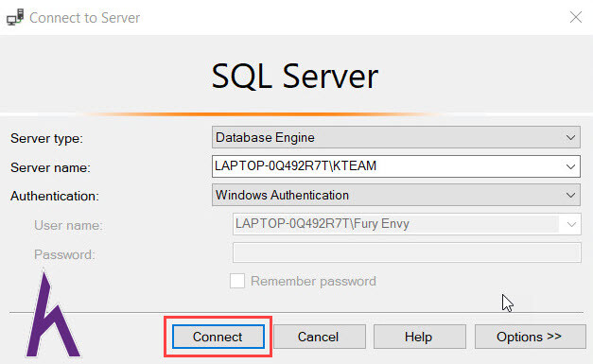Image resolution: width=593 pixels, height=364 pixels.
Task: Click the Cancel button
Action: pyautogui.click(x=319, y=337)
